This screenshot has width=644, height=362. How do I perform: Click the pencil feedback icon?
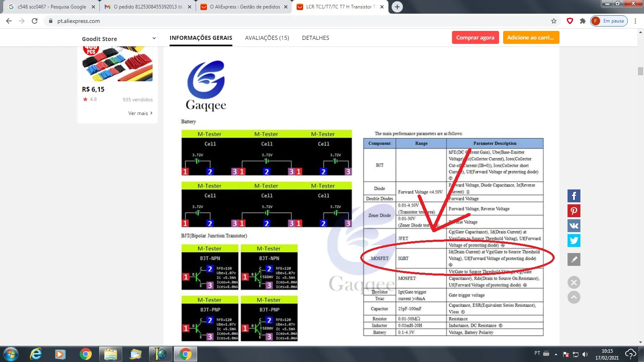click(x=574, y=259)
